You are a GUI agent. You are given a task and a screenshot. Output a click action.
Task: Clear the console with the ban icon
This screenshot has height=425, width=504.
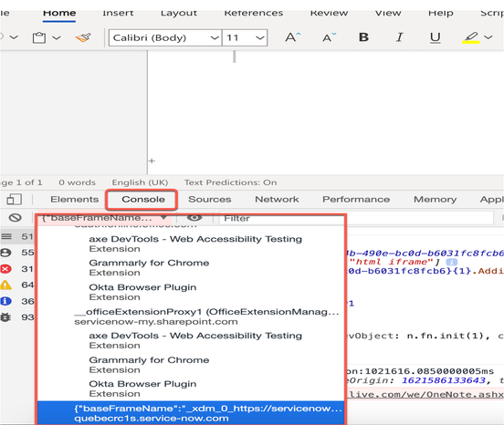[x=16, y=218]
